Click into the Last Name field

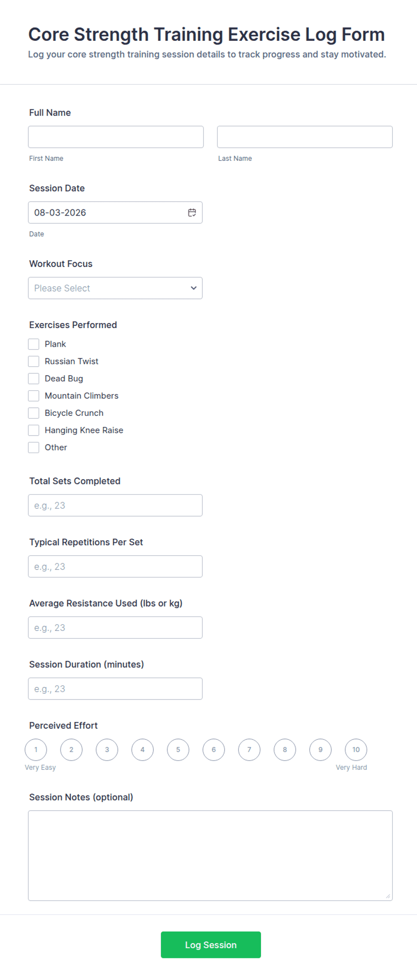(x=305, y=137)
